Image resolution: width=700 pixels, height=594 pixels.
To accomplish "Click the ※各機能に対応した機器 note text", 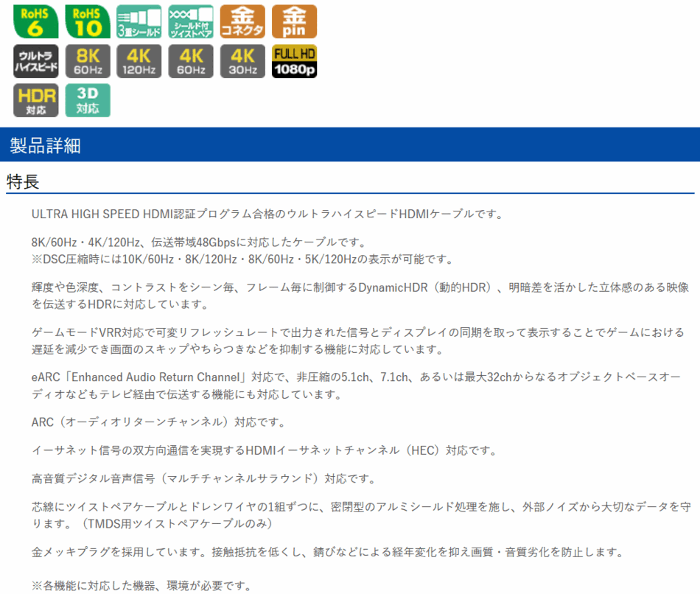I will point(141,587).
